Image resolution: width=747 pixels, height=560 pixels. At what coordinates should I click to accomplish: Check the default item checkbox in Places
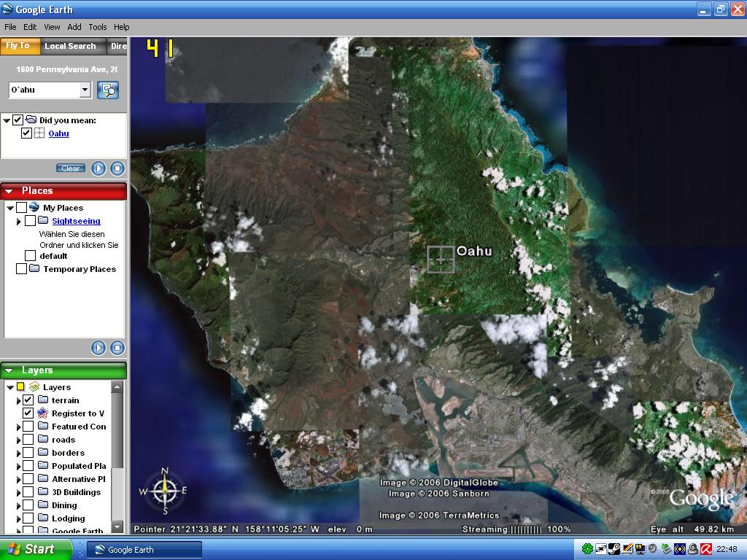point(30,256)
